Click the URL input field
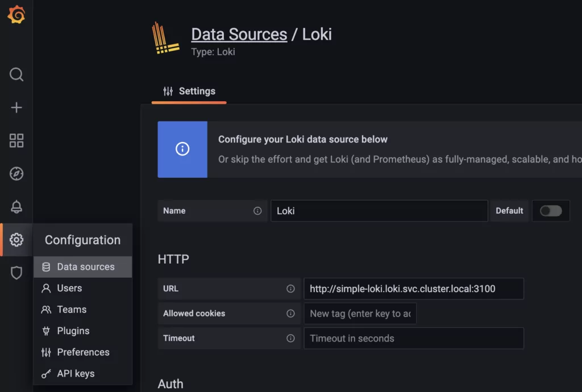 click(414, 289)
